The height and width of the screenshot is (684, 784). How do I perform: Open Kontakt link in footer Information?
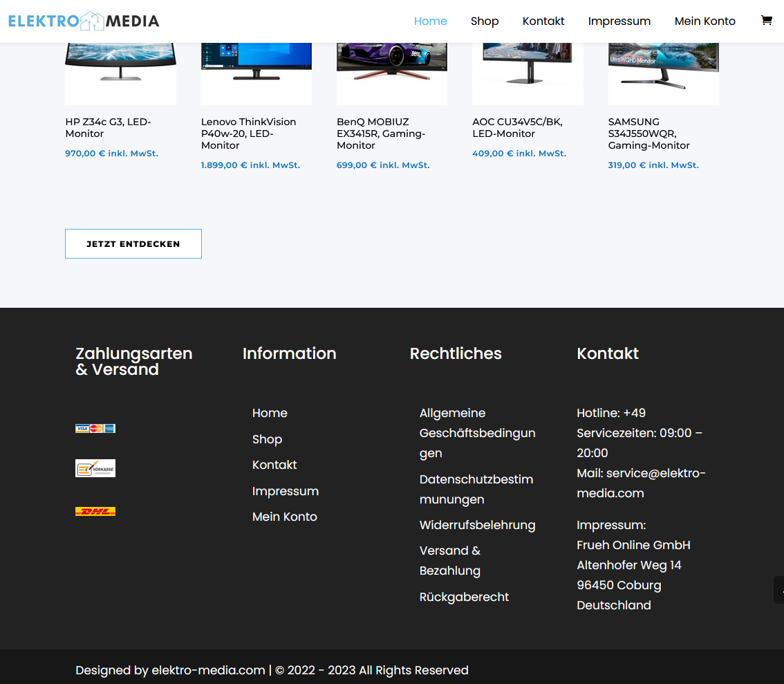pyautogui.click(x=274, y=465)
